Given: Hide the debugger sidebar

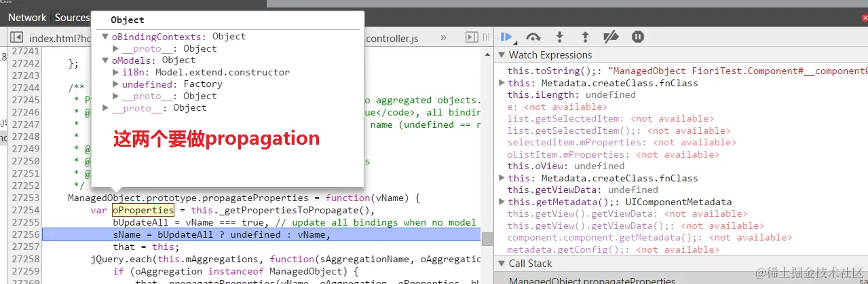Looking at the screenshot, I should pos(473,37).
